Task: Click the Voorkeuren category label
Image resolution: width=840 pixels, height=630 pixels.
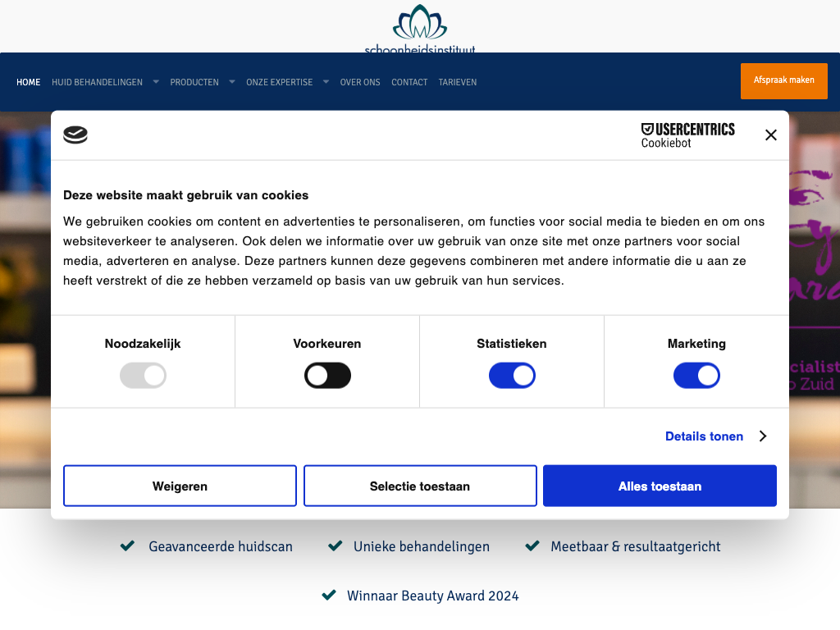Action: tap(327, 344)
